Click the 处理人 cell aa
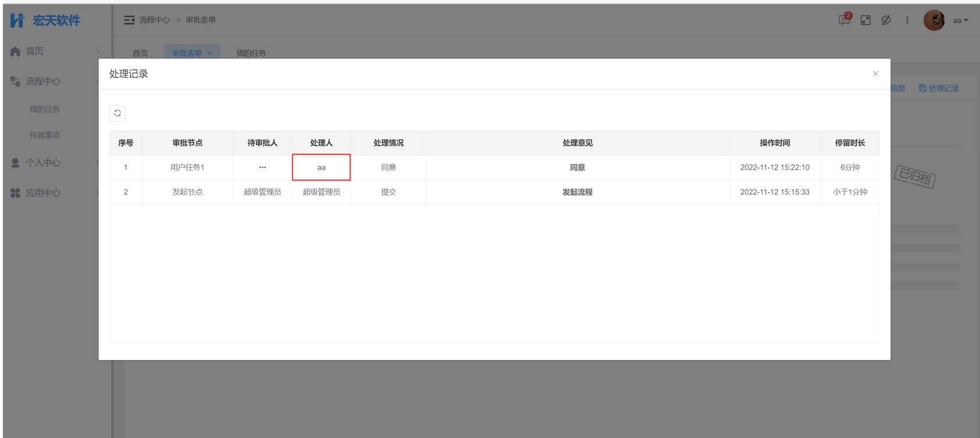The height and width of the screenshot is (438, 980). click(321, 168)
